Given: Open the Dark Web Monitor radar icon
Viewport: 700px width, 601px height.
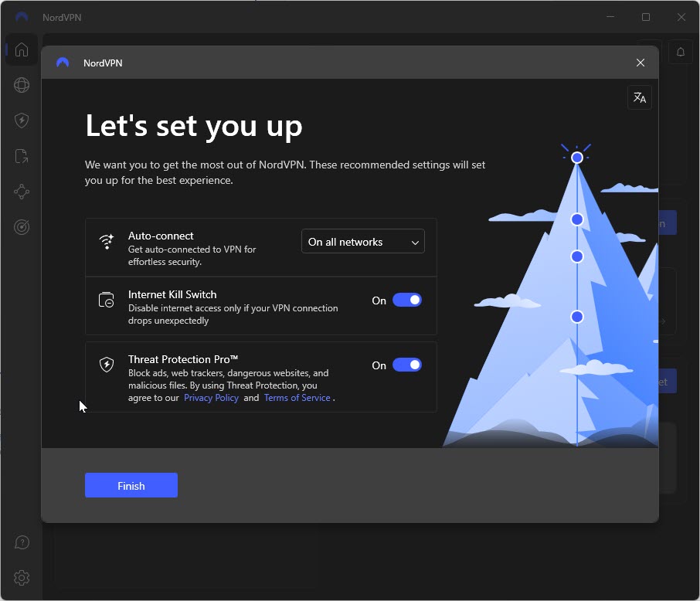Looking at the screenshot, I should click(22, 227).
